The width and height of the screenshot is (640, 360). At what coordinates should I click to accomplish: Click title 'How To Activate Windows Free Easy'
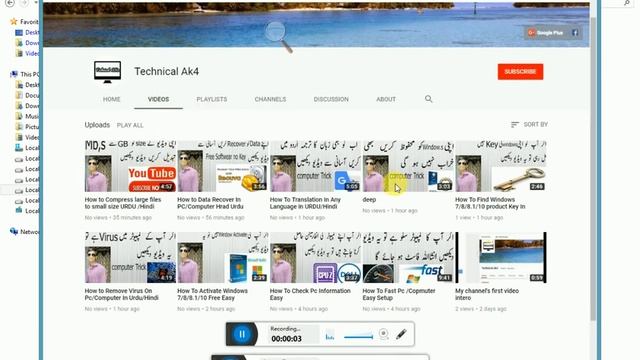point(212,294)
